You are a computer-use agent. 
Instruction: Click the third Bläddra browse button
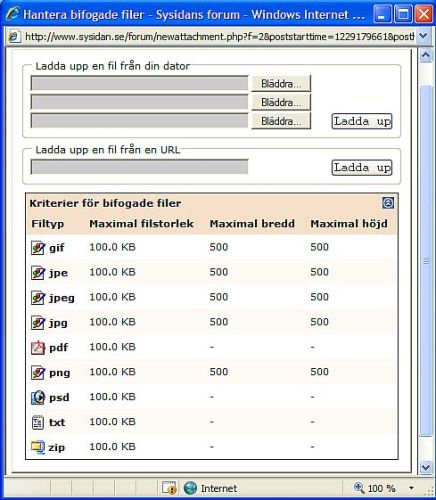pos(281,121)
